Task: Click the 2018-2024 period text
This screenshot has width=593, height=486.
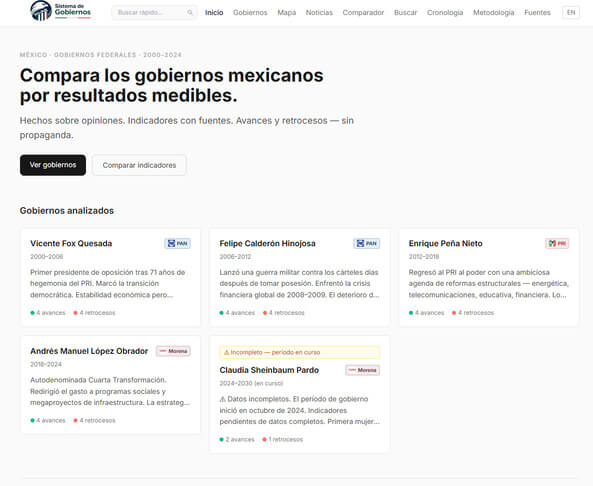Action: point(46,364)
